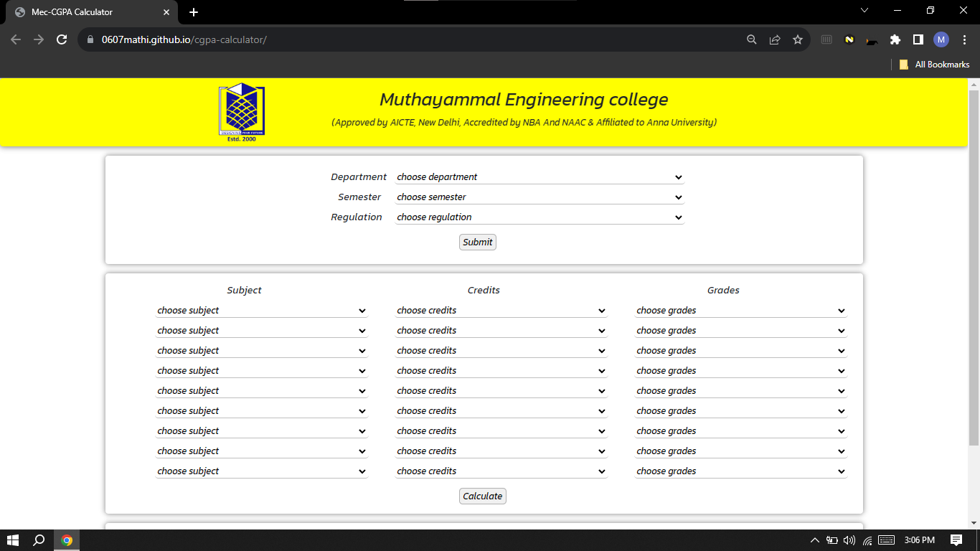Click the Subject column header
This screenshot has width=980, height=551.
tap(245, 291)
